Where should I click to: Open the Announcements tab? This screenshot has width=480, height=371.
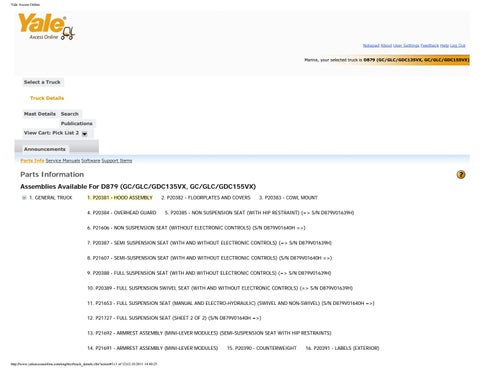click(45, 149)
